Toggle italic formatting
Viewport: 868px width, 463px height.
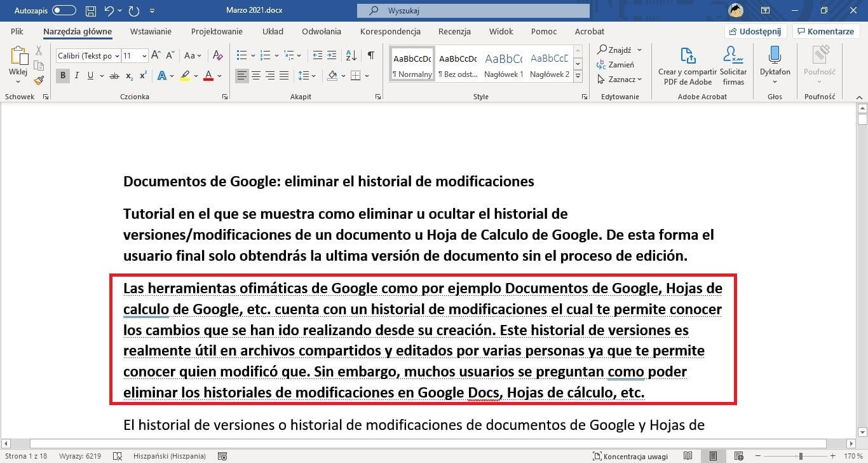point(77,76)
